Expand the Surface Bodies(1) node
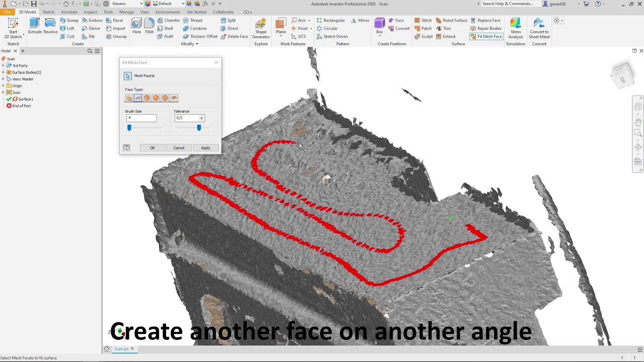644x362 pixels. coord(3,72)
